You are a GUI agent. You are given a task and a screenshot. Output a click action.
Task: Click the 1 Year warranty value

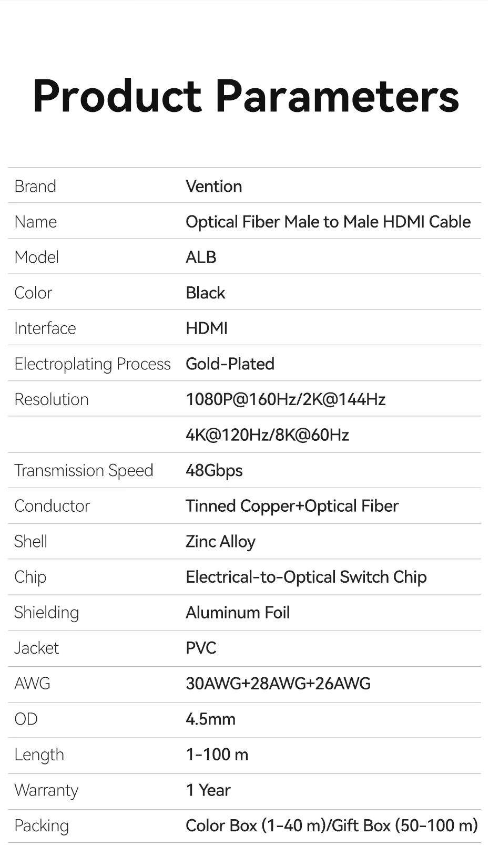208,790
